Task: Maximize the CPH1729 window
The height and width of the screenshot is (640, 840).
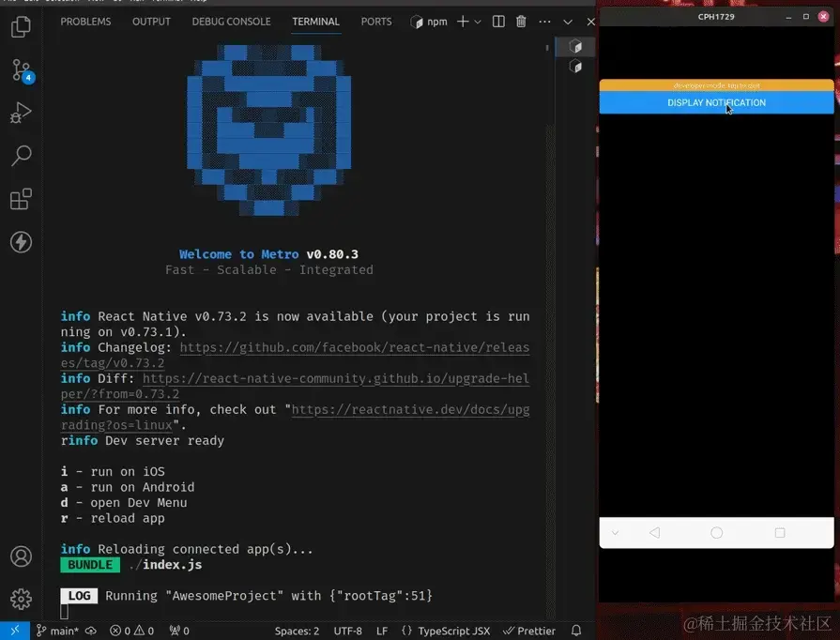Action: pyautogui.click(x=805, y=17)
